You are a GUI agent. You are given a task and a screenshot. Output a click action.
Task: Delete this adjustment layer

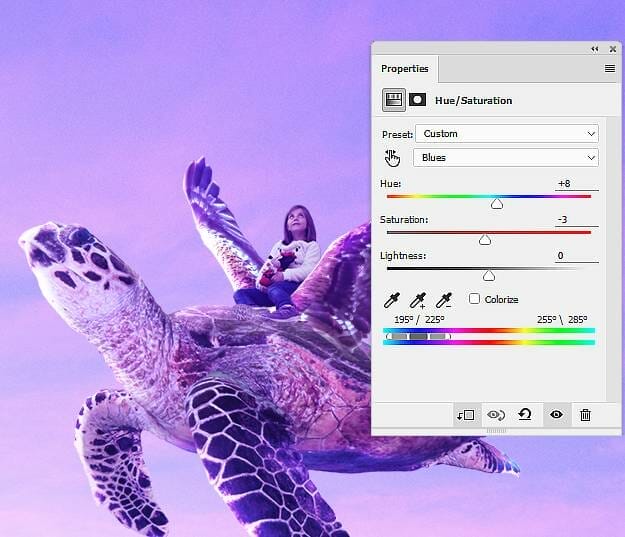click(585, 415)
